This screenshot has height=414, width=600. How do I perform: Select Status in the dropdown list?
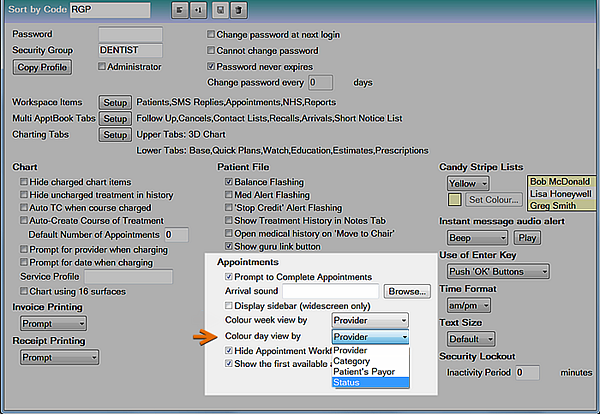click(370, 382)
